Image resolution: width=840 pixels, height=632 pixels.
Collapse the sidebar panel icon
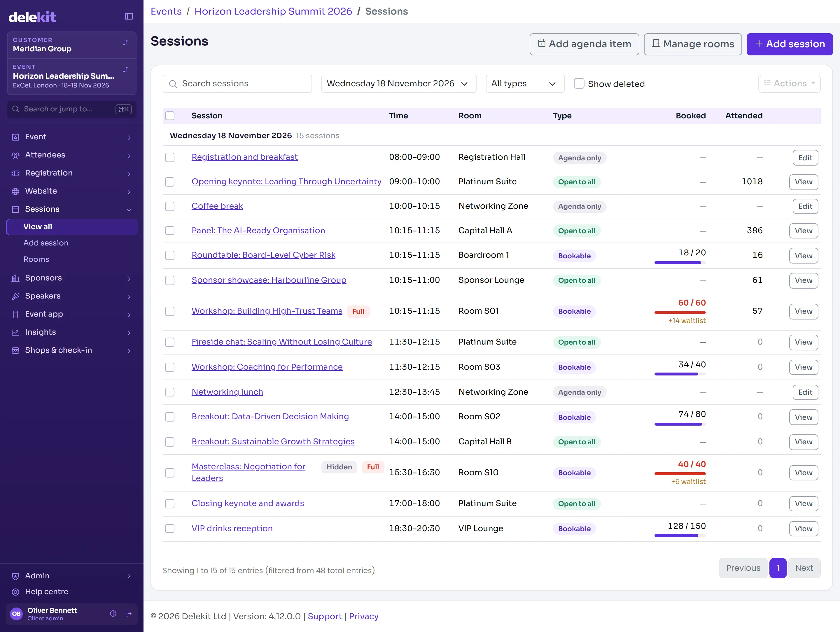pos(129,16)
